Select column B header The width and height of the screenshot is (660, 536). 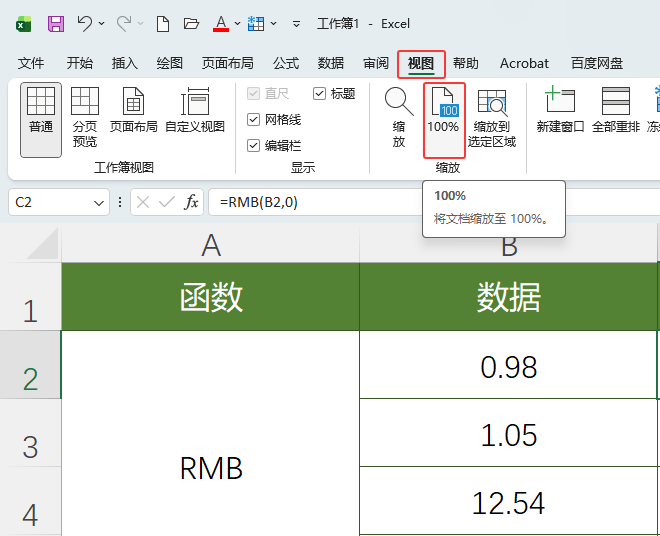(509, 248)
